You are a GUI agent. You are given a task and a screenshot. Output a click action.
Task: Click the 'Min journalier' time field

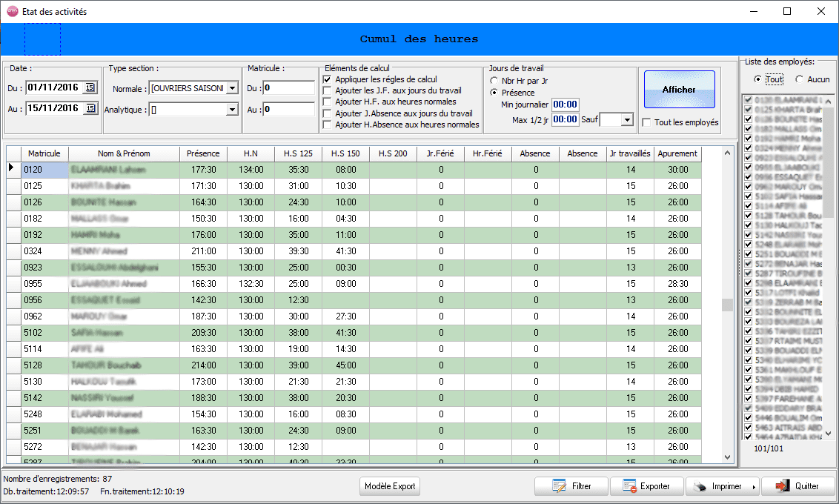point(565,105)
